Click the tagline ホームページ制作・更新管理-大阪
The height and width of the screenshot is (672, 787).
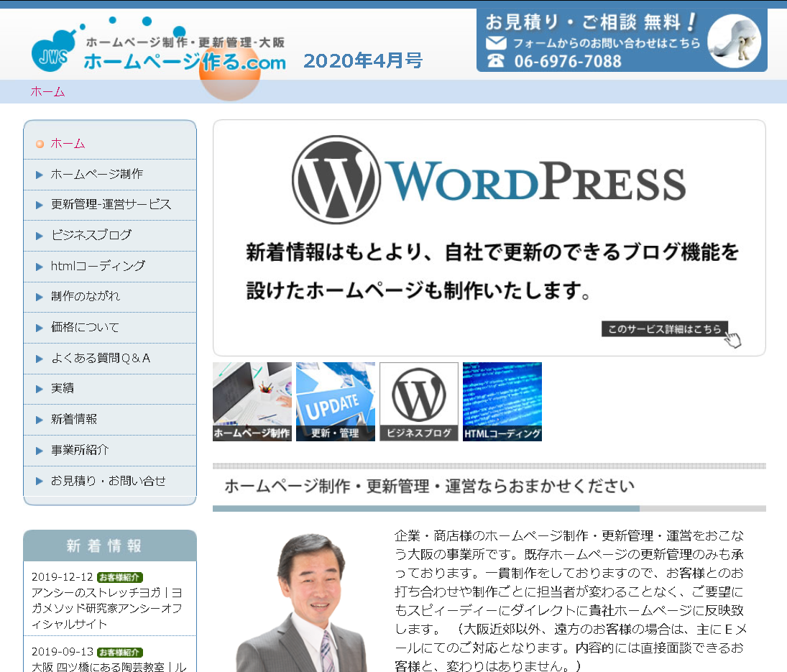tap(185, 42)
